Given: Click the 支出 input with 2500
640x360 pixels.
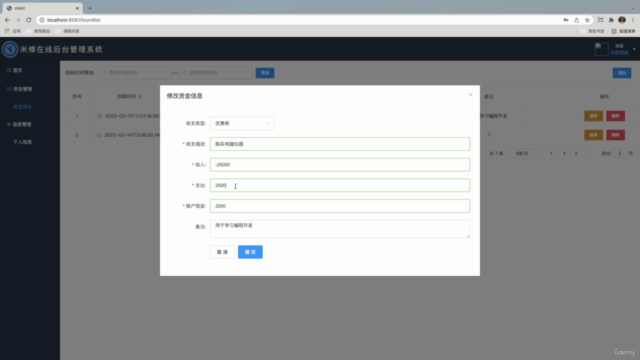Looking at the screenshot, I should click(340, 185).
